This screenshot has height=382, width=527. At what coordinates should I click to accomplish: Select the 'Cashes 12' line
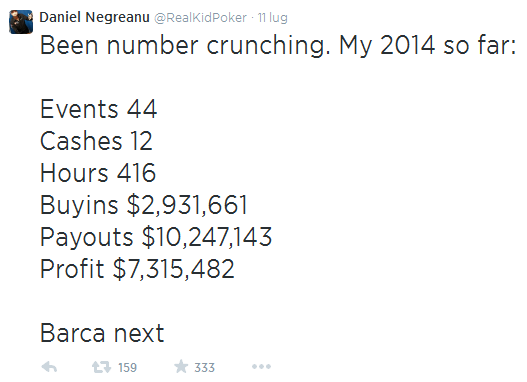(x=96, y=141)
